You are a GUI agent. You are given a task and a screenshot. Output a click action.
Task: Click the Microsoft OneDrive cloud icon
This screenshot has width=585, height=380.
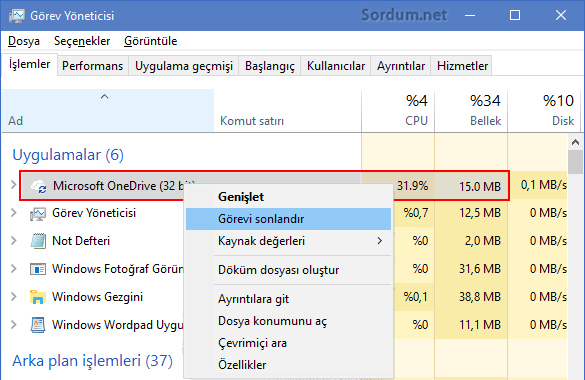point(39,186)
